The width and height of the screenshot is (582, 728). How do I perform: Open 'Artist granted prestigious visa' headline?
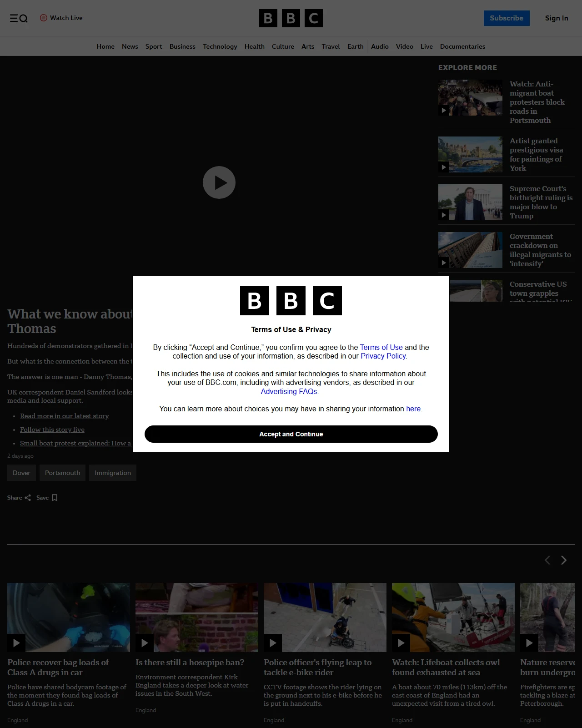pos(536,154)
